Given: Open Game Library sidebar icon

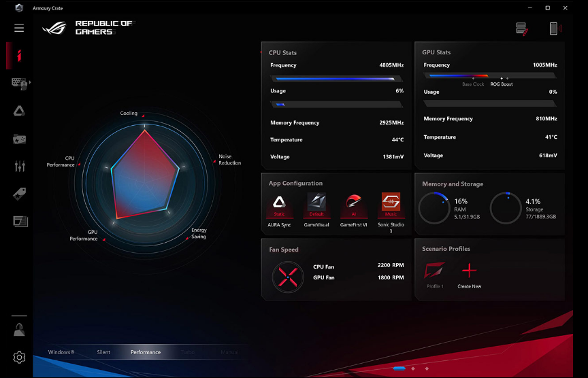Looking at the screenshot, I should [19, 139].
